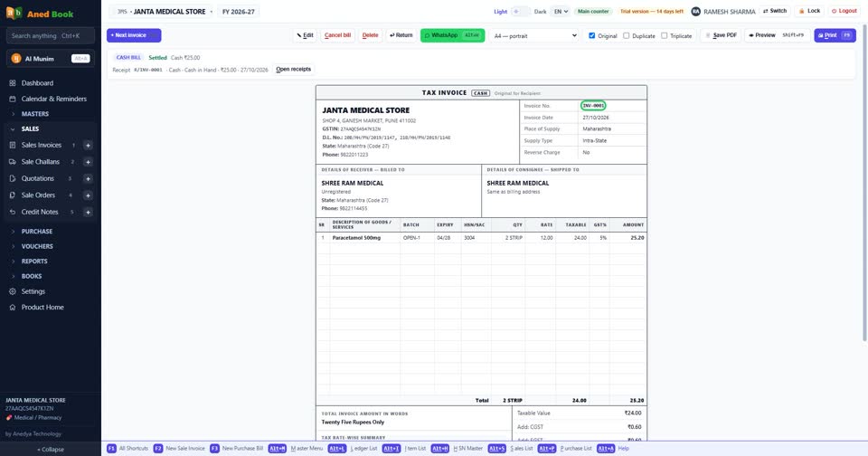
Task: Enable the Triplicate copy checkbox
Action: pos(665,35)
